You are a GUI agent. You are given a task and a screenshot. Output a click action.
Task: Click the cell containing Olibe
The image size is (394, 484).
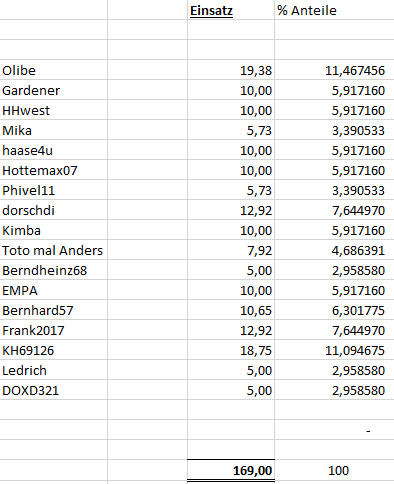point(54,70)
